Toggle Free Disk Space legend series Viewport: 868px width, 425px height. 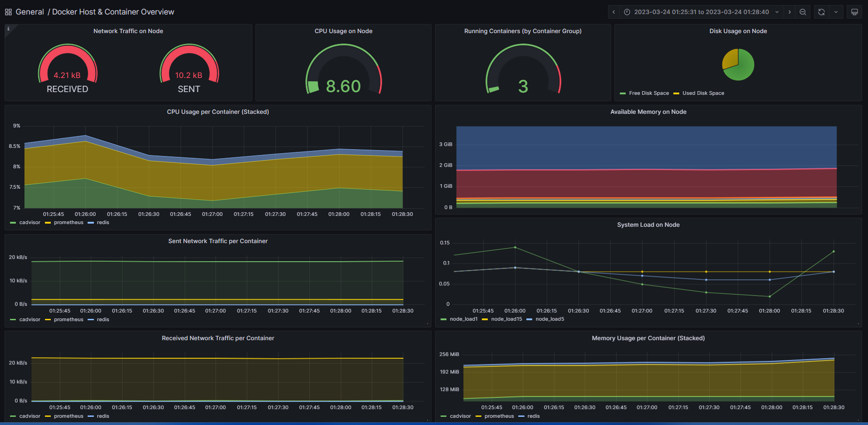tap(649, 93)
